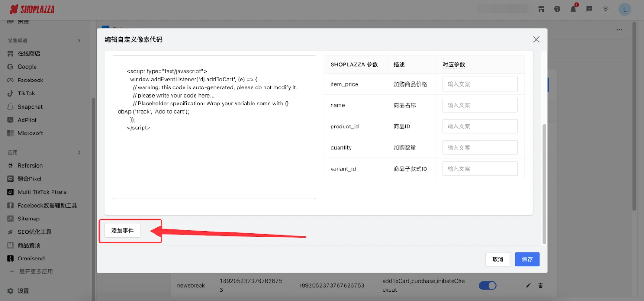Click the edit pencil icon for newsbreak
This screenshot has height=301, width=644.
(x=529, y=285)
